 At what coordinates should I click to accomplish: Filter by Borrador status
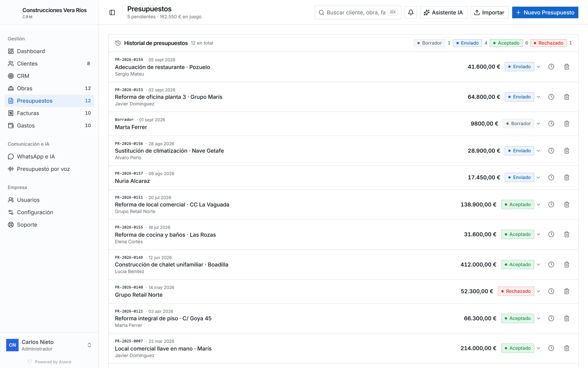point(429,43)
